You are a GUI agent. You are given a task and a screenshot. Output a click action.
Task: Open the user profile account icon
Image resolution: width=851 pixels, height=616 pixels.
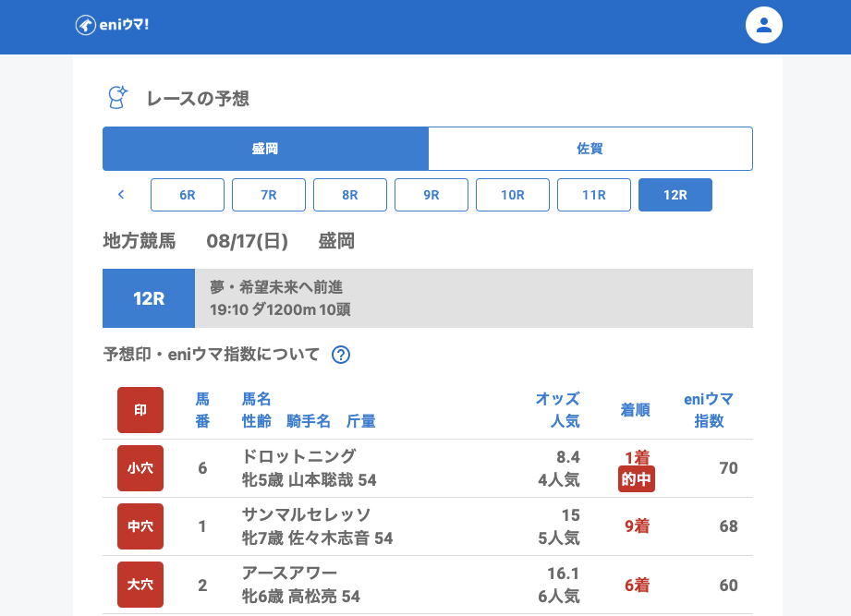coord(763,25)
